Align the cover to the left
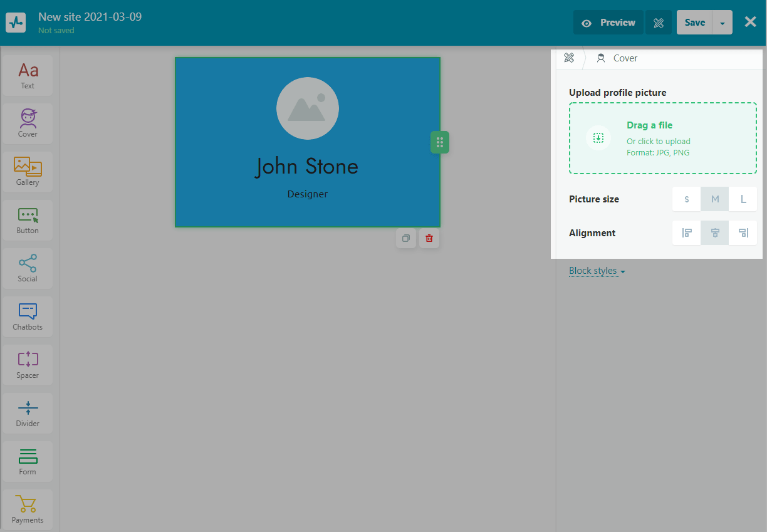Viewport: 767px width, 532px height. pos(687,233)
